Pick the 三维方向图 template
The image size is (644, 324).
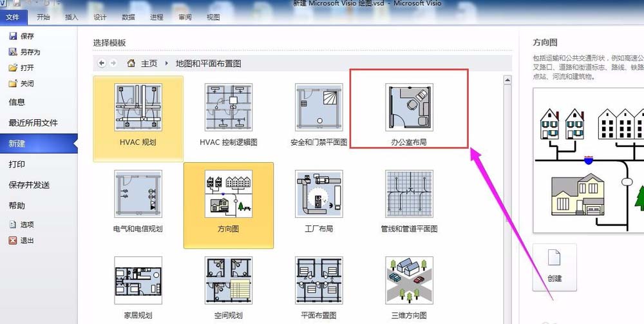pyautogui.click(x=409, y=289)
